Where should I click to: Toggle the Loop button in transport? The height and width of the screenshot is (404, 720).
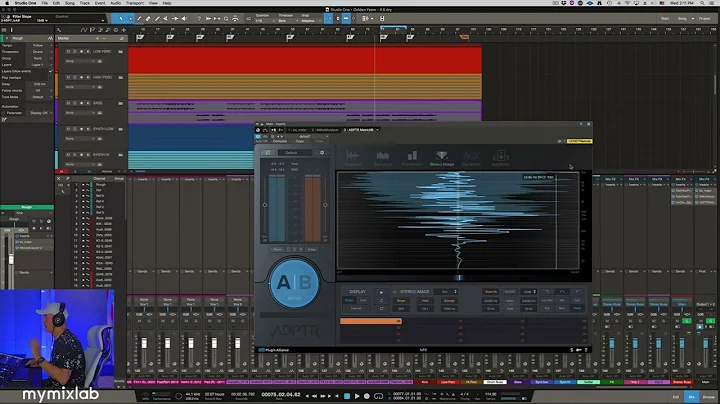click(x=378, y=396)
